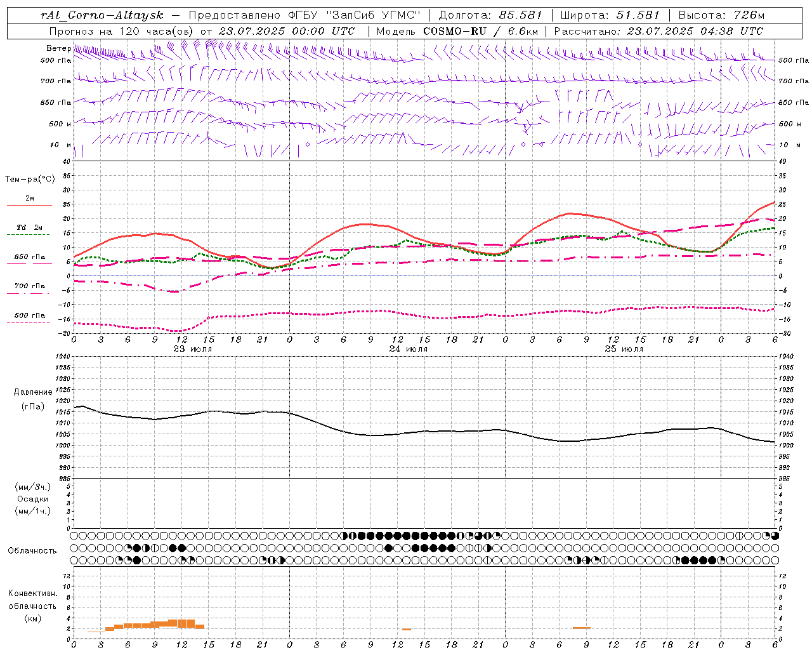The width and height of the screenshot is (812, 650).
Task: Click the Широта: 51.581 header value
Action: pos(610,15)
